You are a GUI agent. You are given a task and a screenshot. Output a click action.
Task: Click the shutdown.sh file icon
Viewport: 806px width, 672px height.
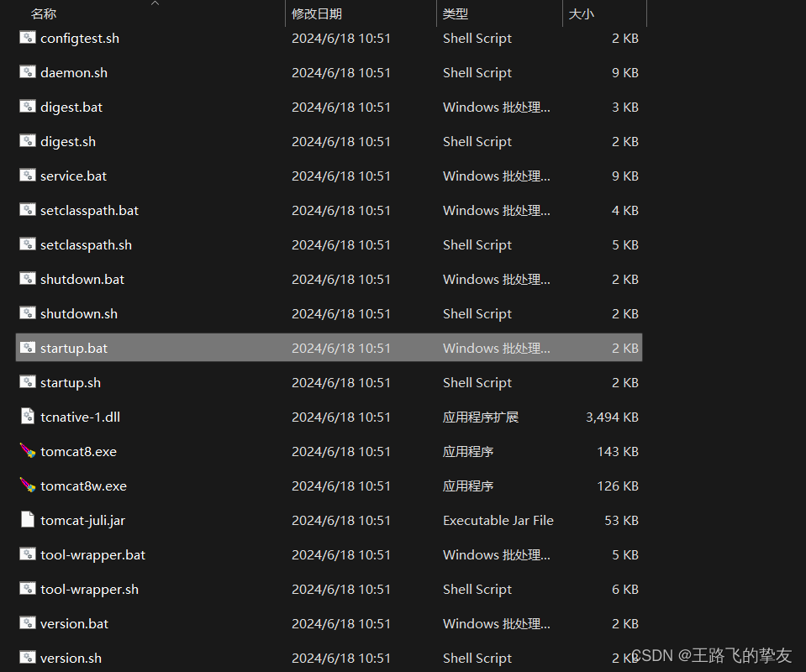28,312
